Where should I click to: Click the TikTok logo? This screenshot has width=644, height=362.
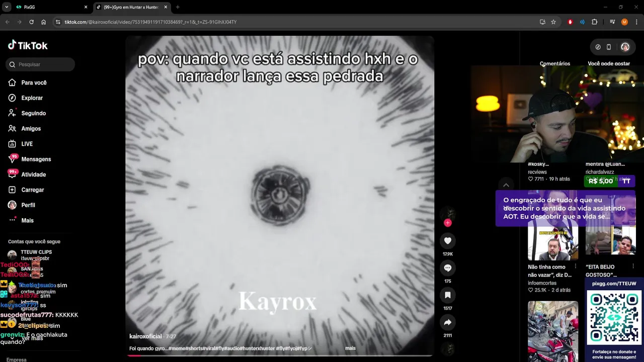pos(28,45)
